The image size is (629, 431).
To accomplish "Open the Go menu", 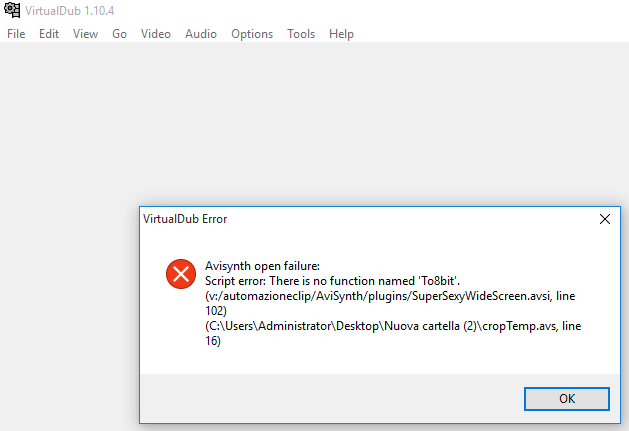I will pyautogui.click(x=119, y=34).
